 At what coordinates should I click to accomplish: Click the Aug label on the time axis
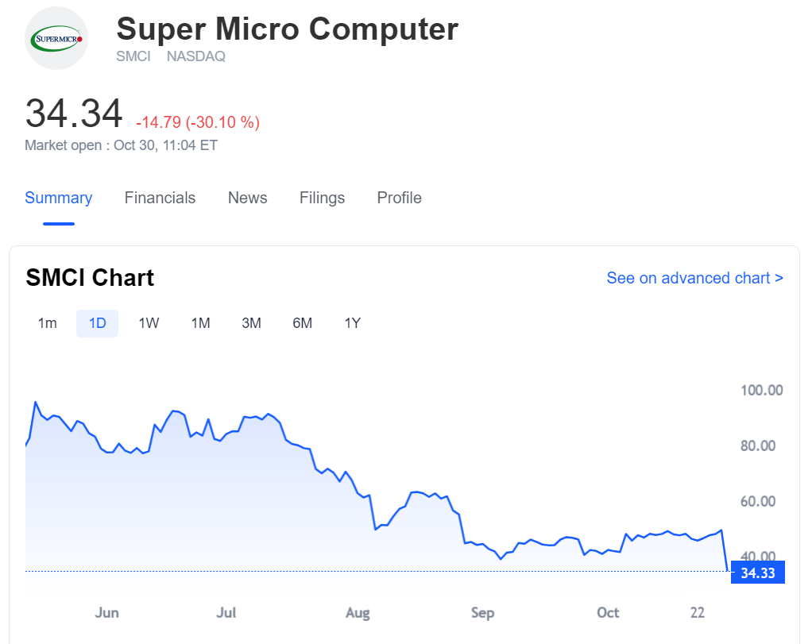point(358,613)
